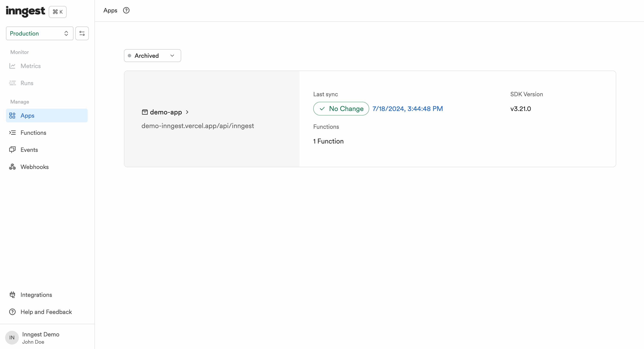Image resolution: width=644 pixels, height=349 pixels.
Task: Click the Events icon in sidebar
Action: (13, 150)
